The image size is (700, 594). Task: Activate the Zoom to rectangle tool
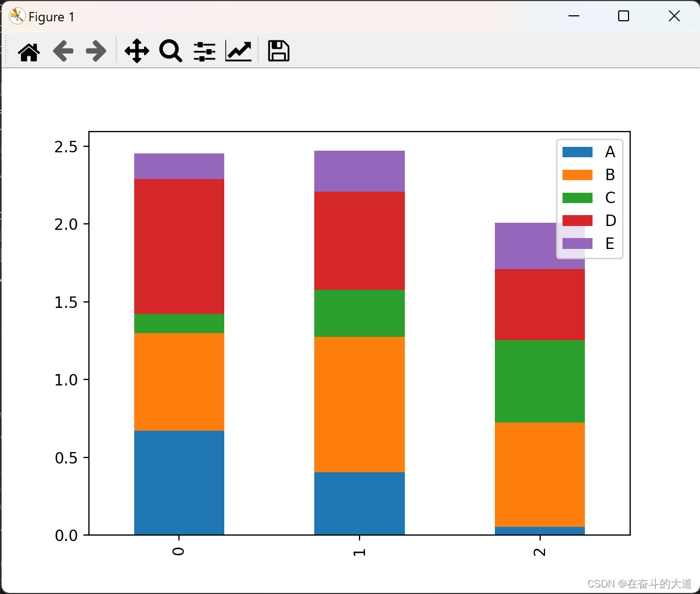point(170,51)
